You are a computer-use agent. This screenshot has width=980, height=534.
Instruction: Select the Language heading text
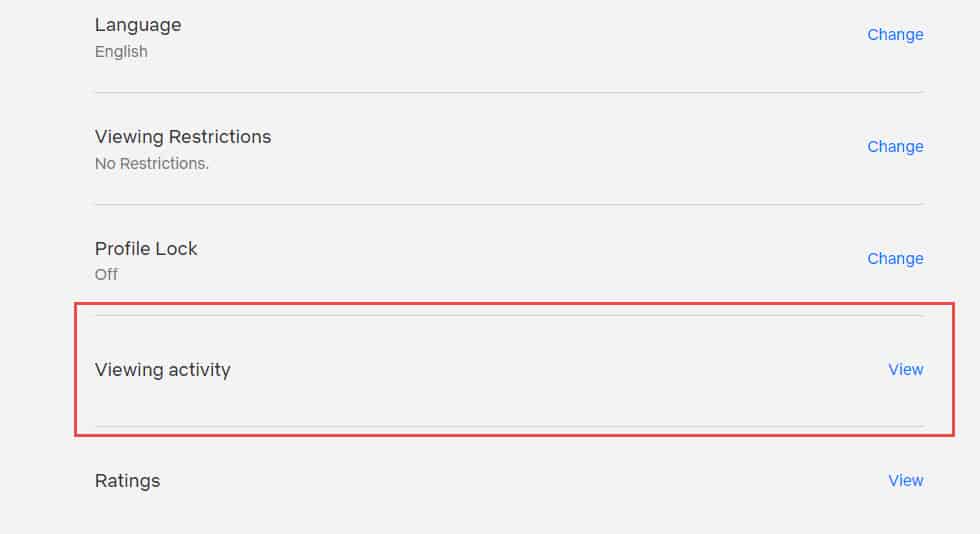[x=138, y=24]
